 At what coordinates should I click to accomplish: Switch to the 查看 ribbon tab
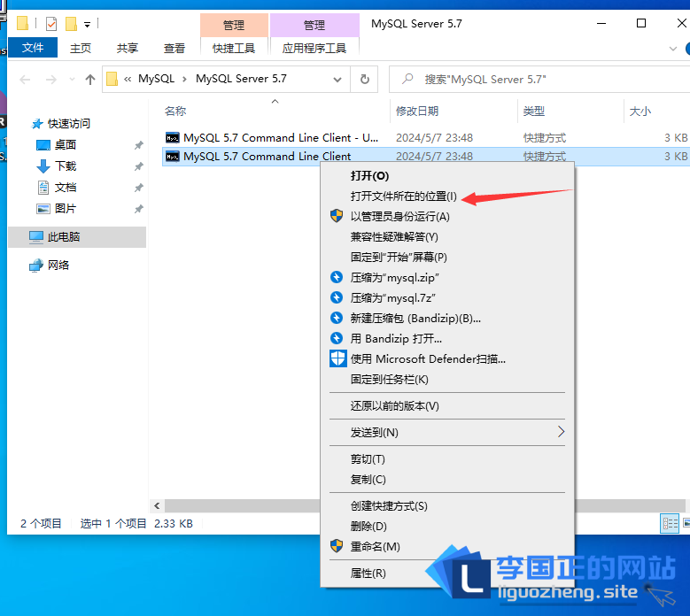click(174, 48)
